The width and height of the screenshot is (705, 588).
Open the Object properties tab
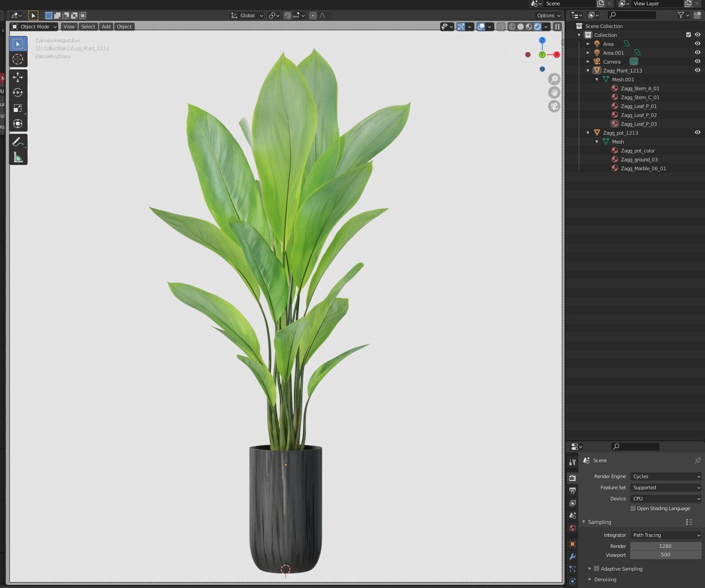pyautogui.click(x=573, y=544)
